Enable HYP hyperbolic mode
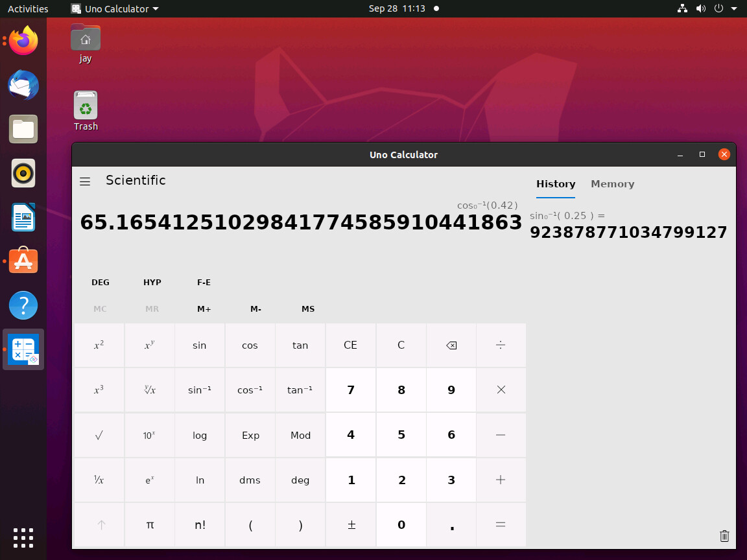This screenshot has height=560, width=747. tap(152, 282)
